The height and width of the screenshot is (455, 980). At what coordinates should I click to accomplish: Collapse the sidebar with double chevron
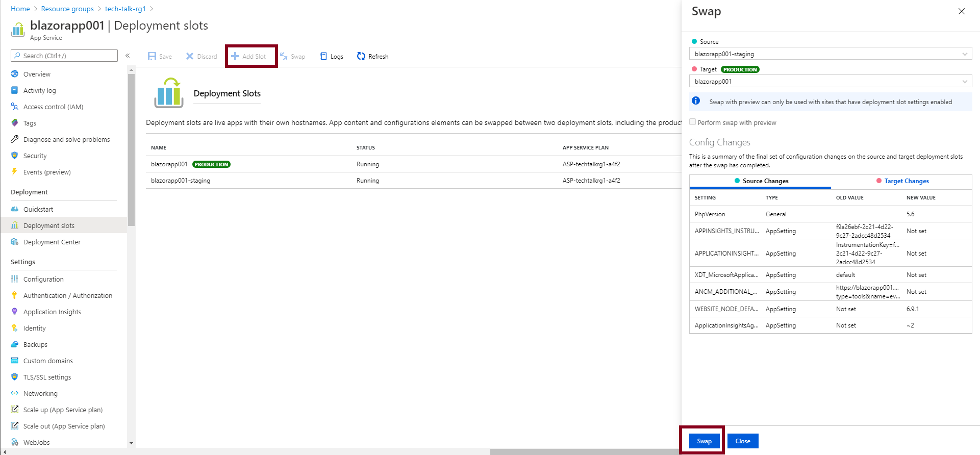click(128, 56)
